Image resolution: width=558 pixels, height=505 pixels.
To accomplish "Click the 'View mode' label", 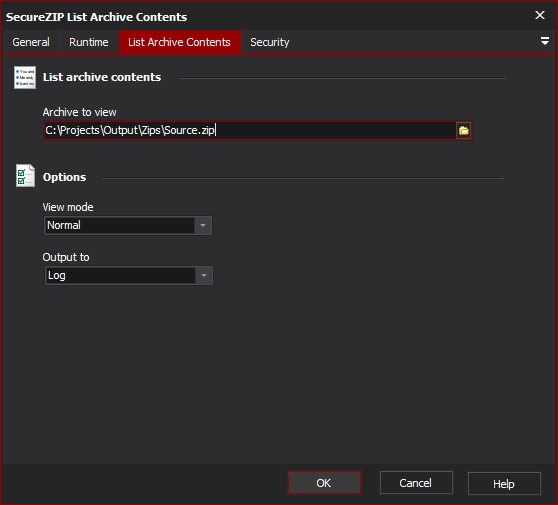I will [x=68, y=207].
